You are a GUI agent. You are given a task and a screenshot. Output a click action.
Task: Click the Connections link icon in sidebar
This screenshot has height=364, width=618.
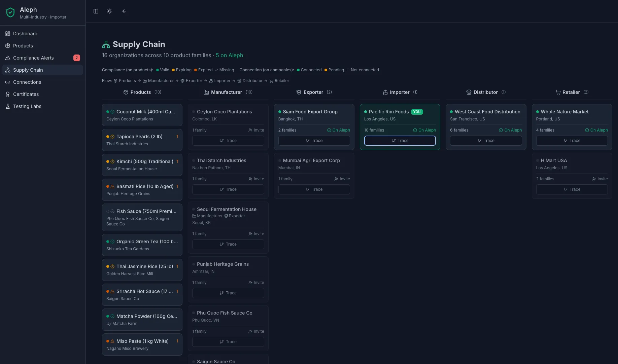tap(8, 82)
